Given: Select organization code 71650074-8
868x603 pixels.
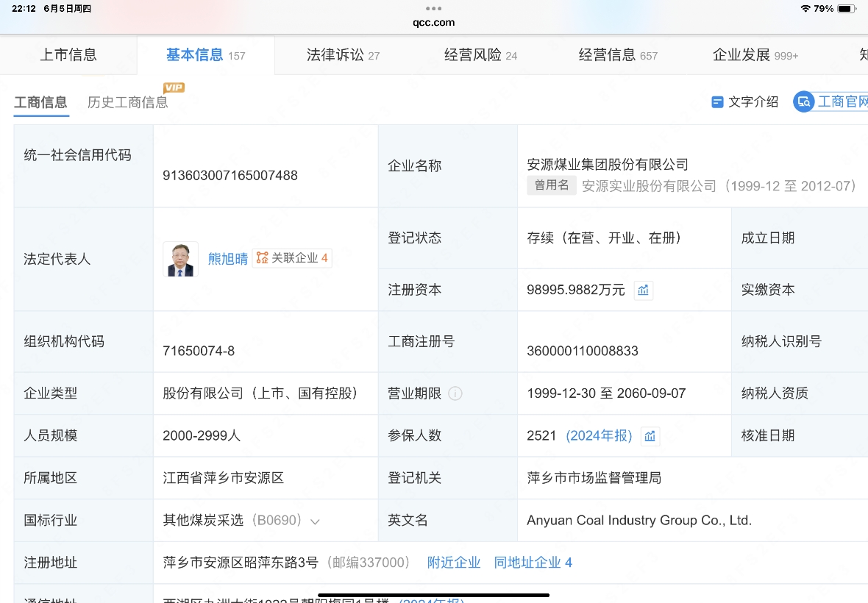Looking at the screenshot, I should [199, 351].
